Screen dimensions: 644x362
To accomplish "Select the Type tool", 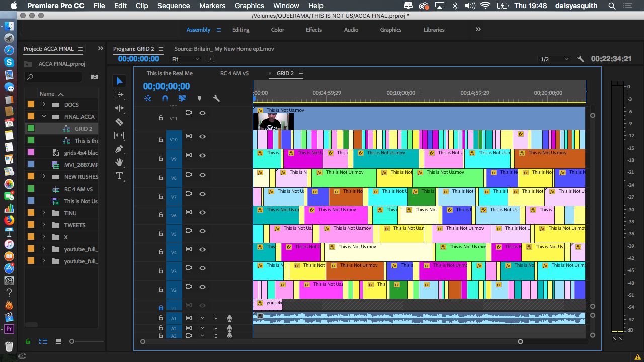I will tap(119, 176).
